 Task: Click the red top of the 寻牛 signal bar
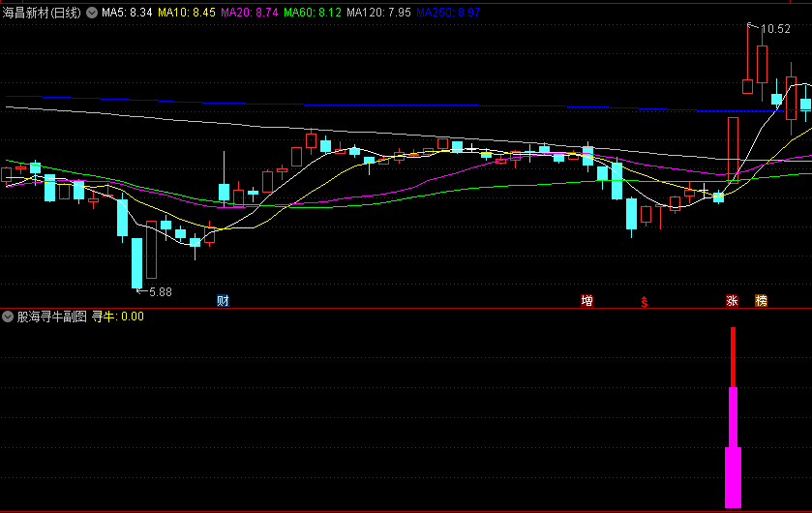(x=733, y=357)
